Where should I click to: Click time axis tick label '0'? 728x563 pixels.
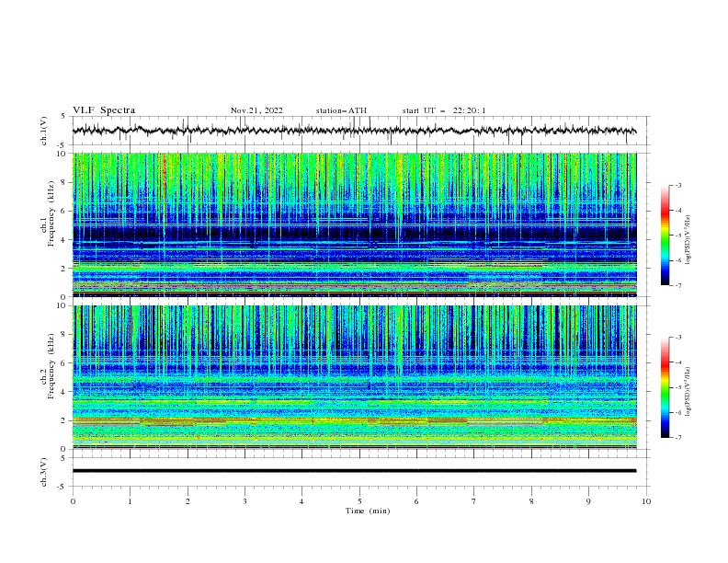(x=73, y=501)
